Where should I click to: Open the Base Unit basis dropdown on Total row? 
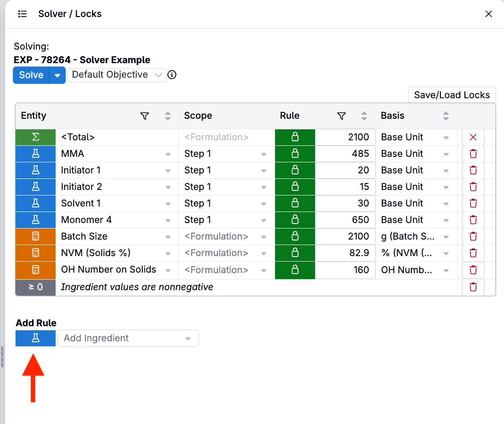446,138
